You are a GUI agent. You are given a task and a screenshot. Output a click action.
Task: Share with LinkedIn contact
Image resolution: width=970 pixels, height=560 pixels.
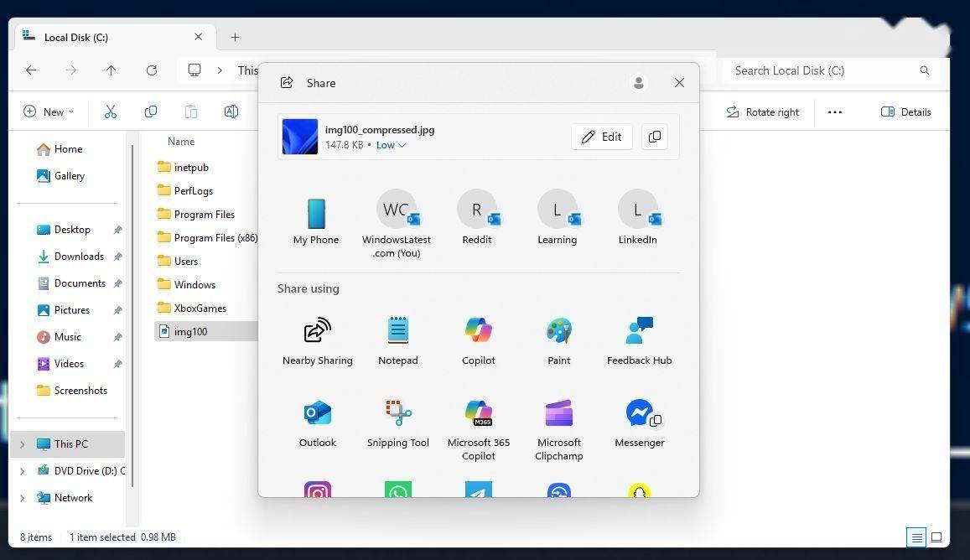(638, 217)
